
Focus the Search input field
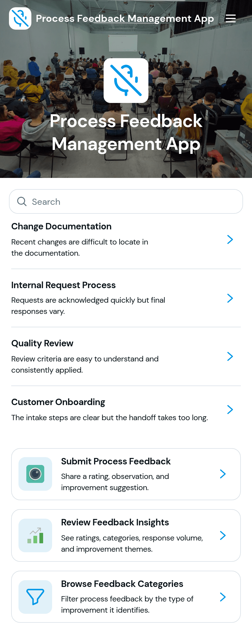pos(126,201)
